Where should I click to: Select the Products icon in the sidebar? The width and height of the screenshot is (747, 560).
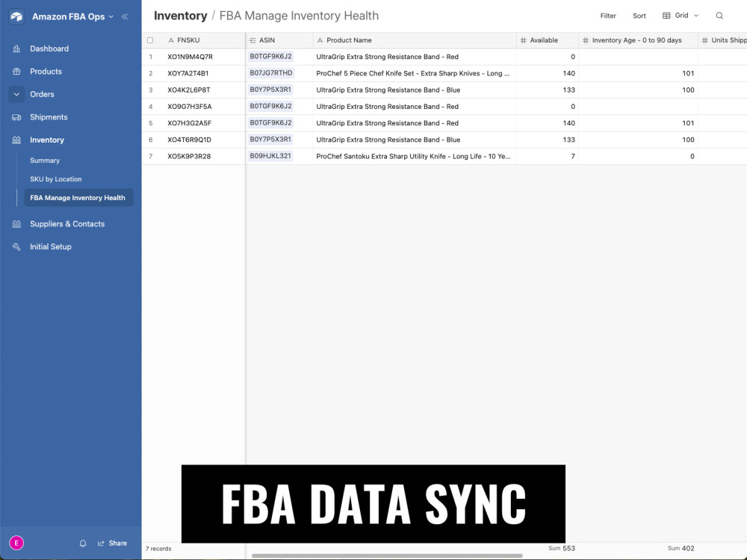[x=16, y=71]
